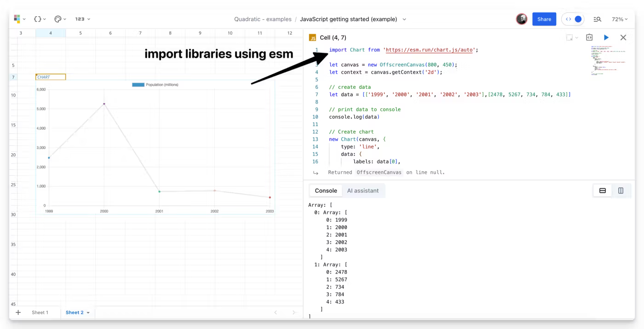Viewport: 644px width, 329px height.
Task: Select the side-by-side panel layout icon
Action: [x=621, y=190]
